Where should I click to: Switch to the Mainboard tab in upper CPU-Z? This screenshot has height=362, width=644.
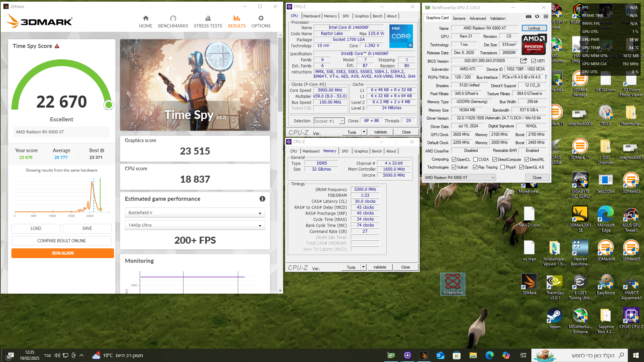coord(312,16)
